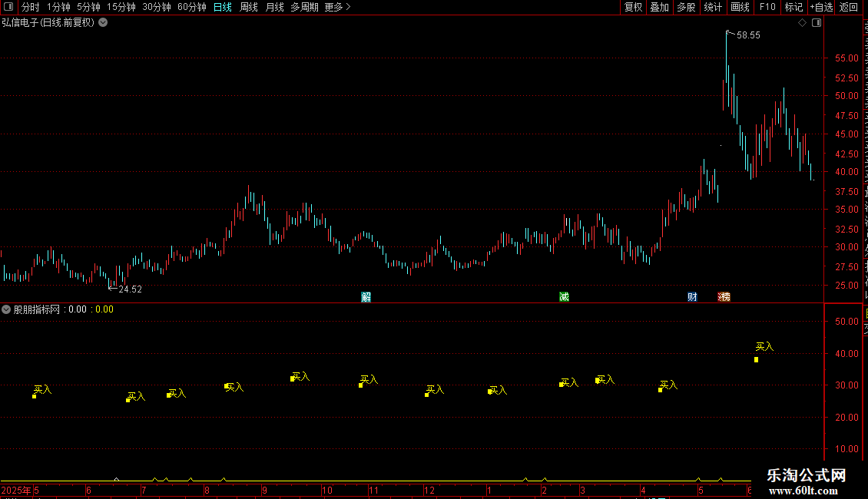Click the 55.00 price axis label

[846, 58]
